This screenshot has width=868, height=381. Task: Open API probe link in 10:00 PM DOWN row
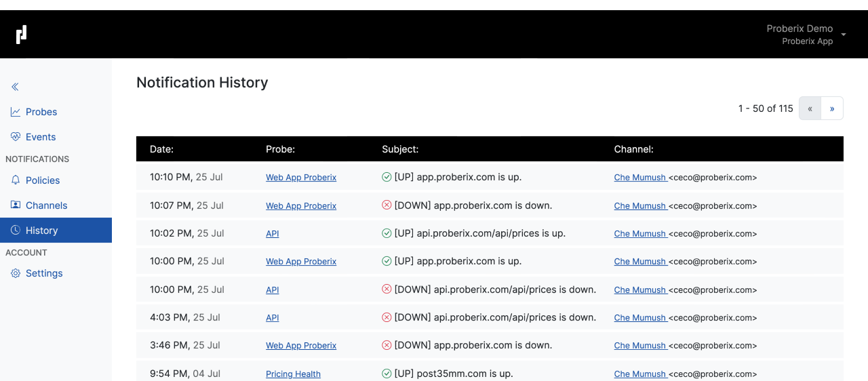pos(273,290)
